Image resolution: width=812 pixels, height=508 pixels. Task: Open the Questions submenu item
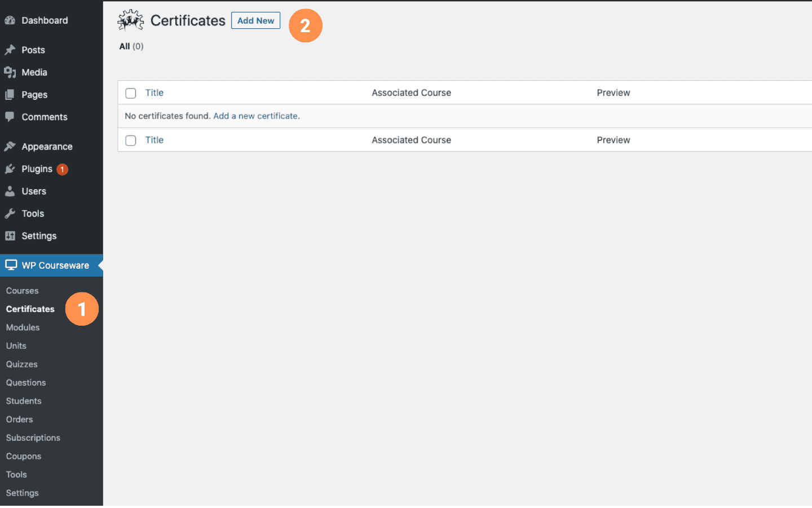pyautogui.click(x=26, y=383)
